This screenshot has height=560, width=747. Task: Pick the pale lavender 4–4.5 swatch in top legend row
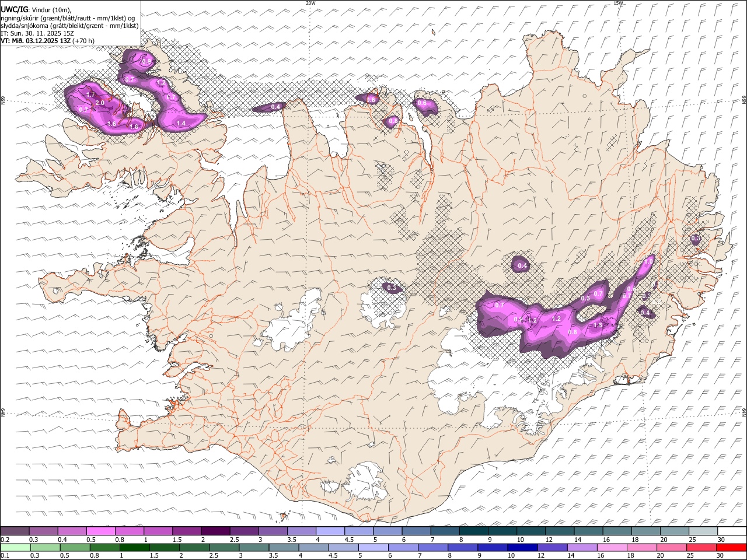pyautogui.click(x=330, y=531)
